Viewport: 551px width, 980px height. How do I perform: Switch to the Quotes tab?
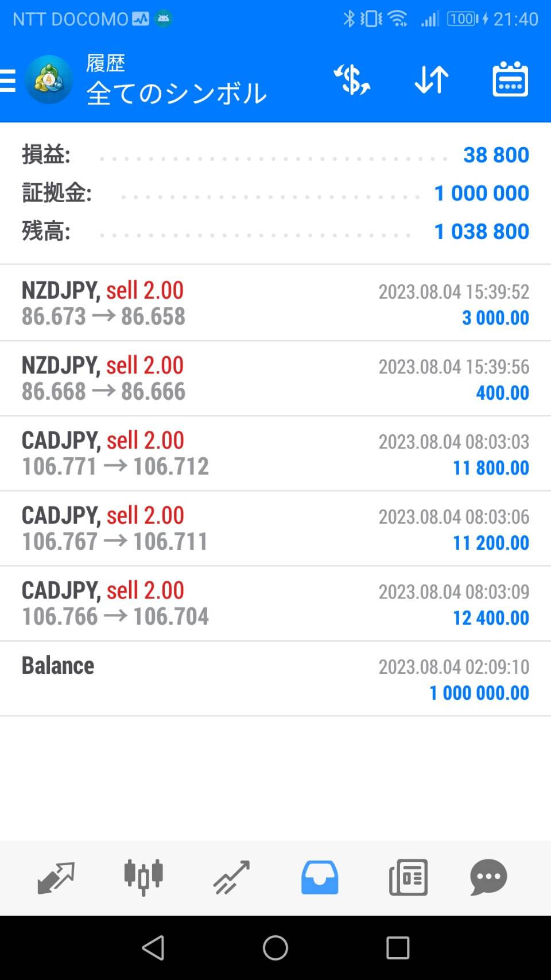click(x=56, y=877)
